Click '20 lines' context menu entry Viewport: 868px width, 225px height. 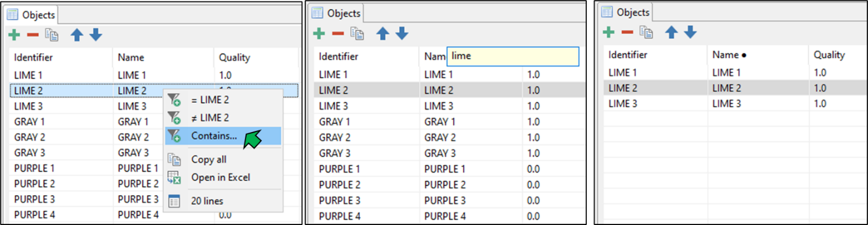tap(223, 201)
